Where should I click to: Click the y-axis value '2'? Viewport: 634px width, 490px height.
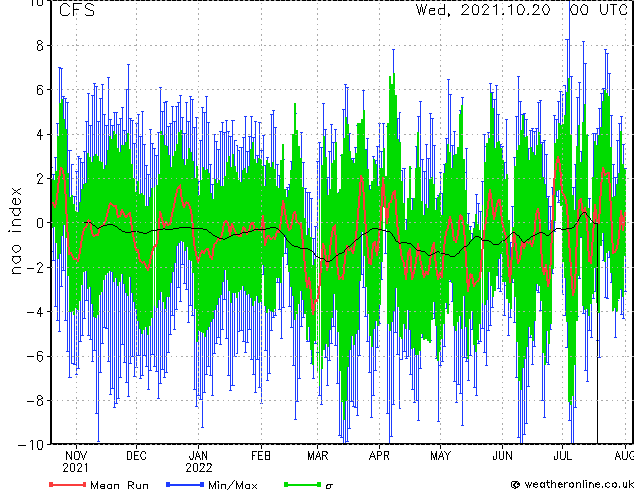[x=40, y=179]
